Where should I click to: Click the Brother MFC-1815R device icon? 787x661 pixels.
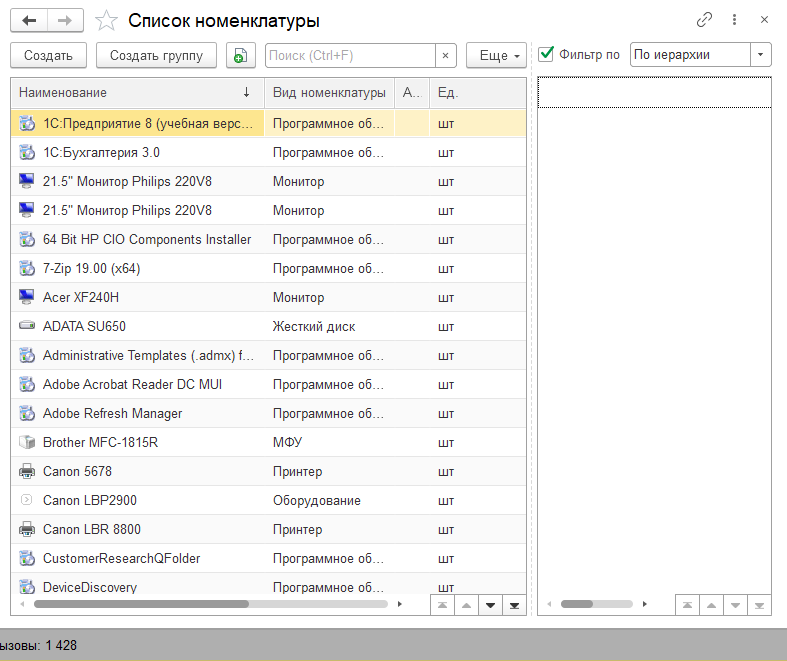point(27,442)
